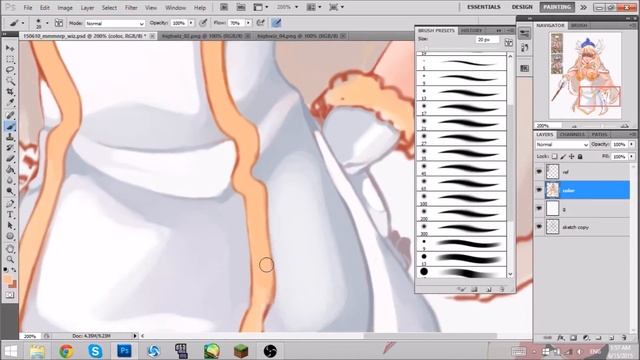Enable lock position
Image resolution: width=640 pixels, height=360 pixels.
coord(572,156)
